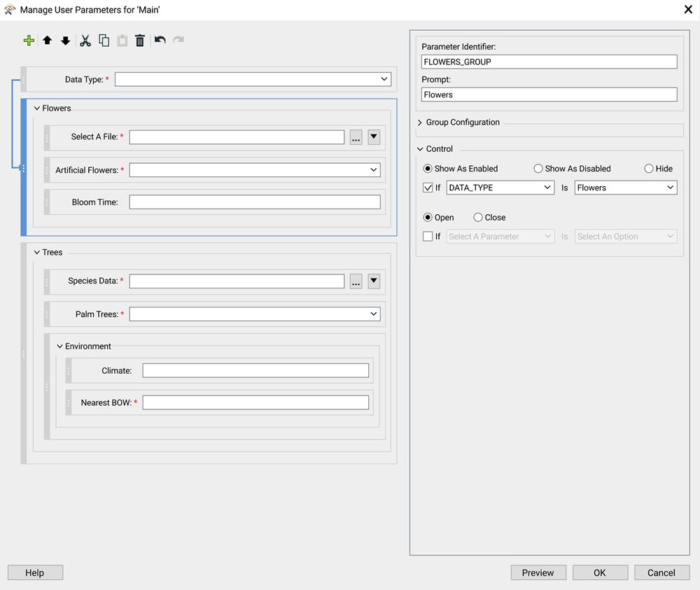Screen dimensions: 700x590
Task: Collapse the Trees group
Action: tap(37, 253)
